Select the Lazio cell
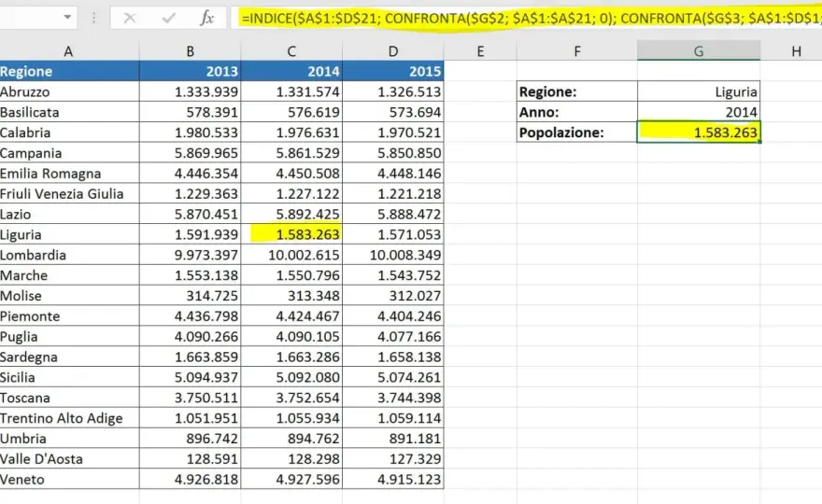Screen dimensions: 822x504 click(70, 215)
